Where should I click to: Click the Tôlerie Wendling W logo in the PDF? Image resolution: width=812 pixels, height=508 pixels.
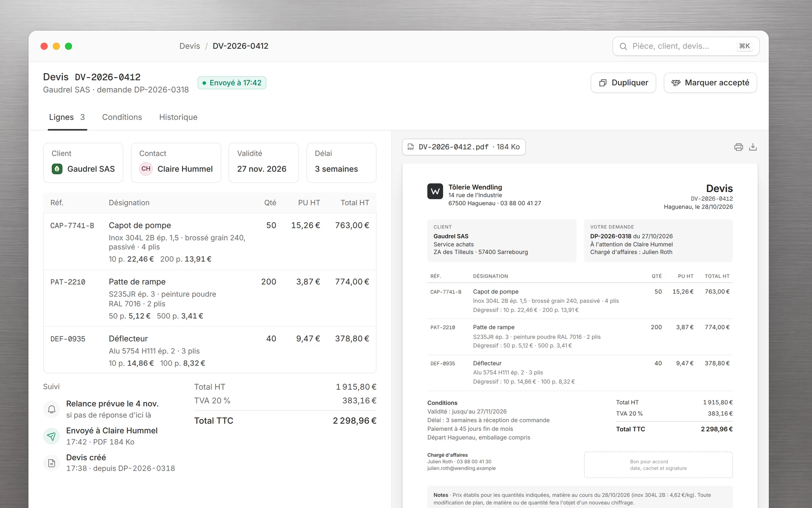click(435, 191)
